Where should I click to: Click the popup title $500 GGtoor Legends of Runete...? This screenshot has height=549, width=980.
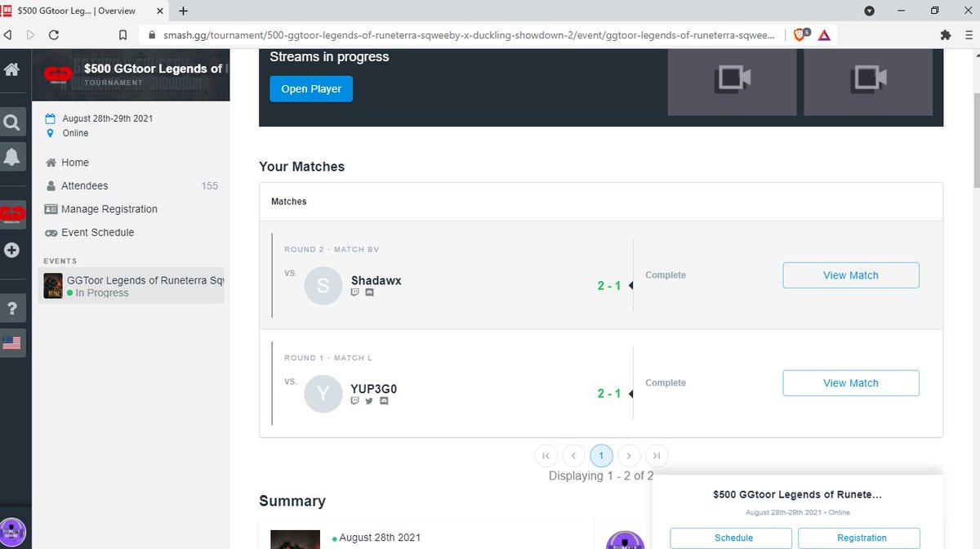coord(797,494)
